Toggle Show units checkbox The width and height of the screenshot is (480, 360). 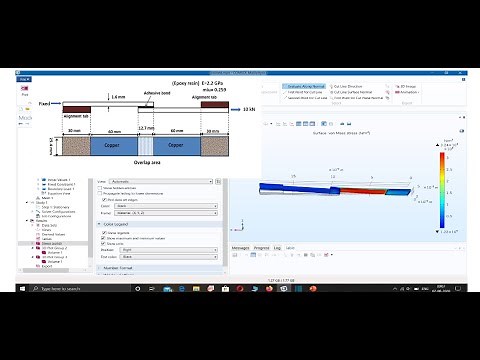(x=103, y=244)
